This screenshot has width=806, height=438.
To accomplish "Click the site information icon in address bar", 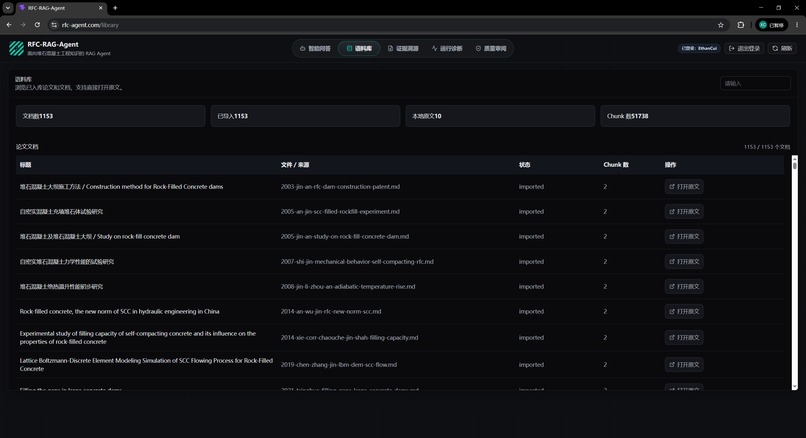I will tap(54, 25).
